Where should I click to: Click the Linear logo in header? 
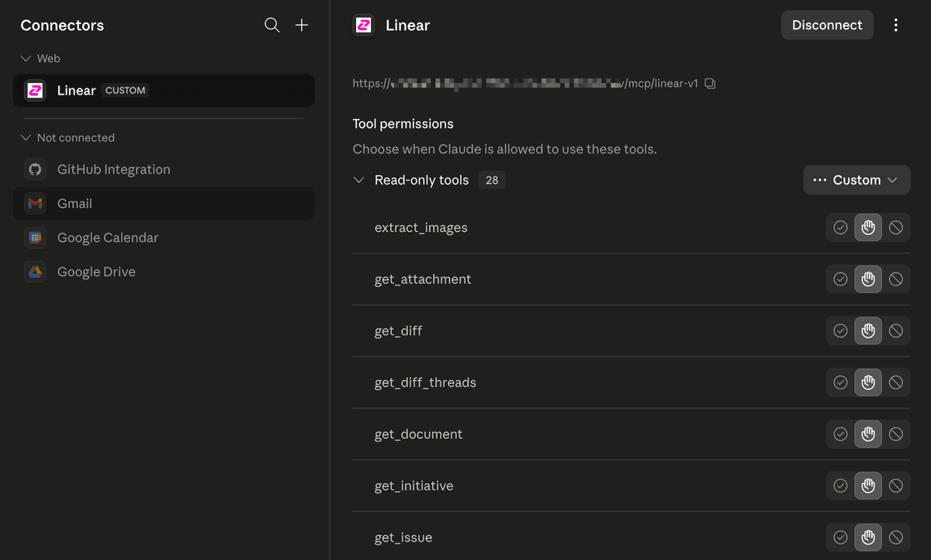click(x=363, y=25)
